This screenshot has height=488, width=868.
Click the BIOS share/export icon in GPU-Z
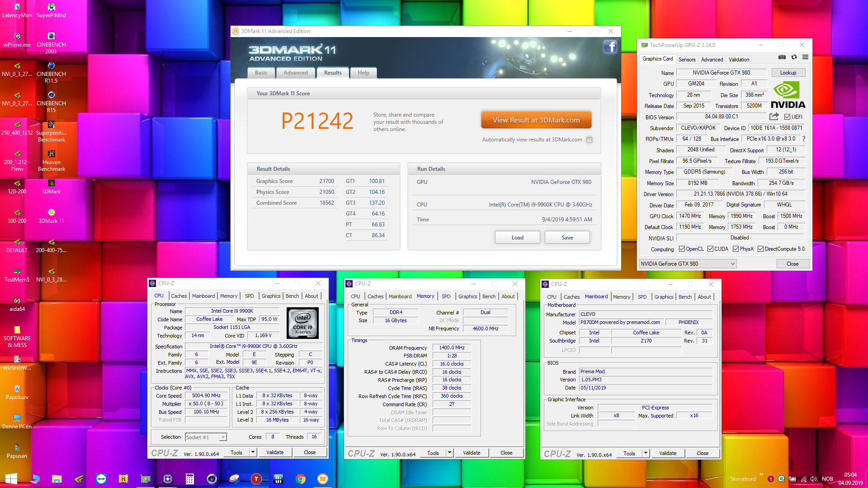tap(774, 117)
